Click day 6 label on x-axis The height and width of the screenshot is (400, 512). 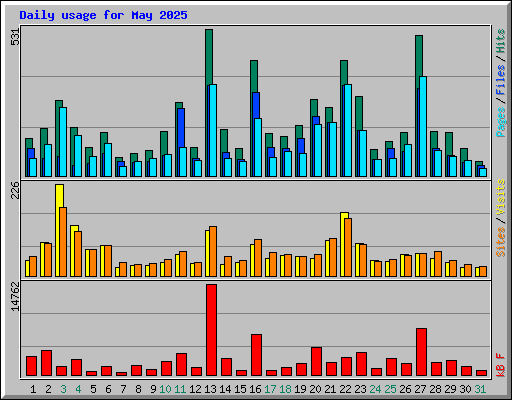108,389
